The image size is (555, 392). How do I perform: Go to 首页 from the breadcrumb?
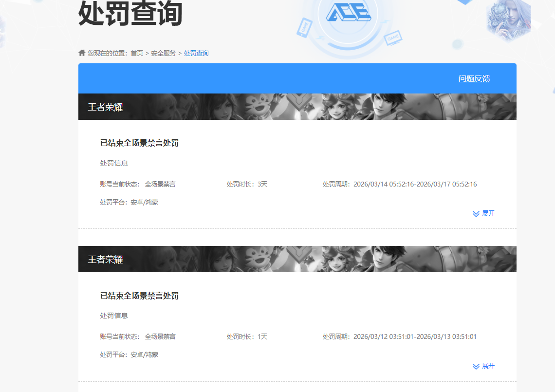point(137,53)
